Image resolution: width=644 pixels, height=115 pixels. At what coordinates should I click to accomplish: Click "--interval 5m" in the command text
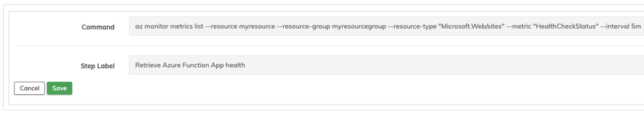[621, 26]
